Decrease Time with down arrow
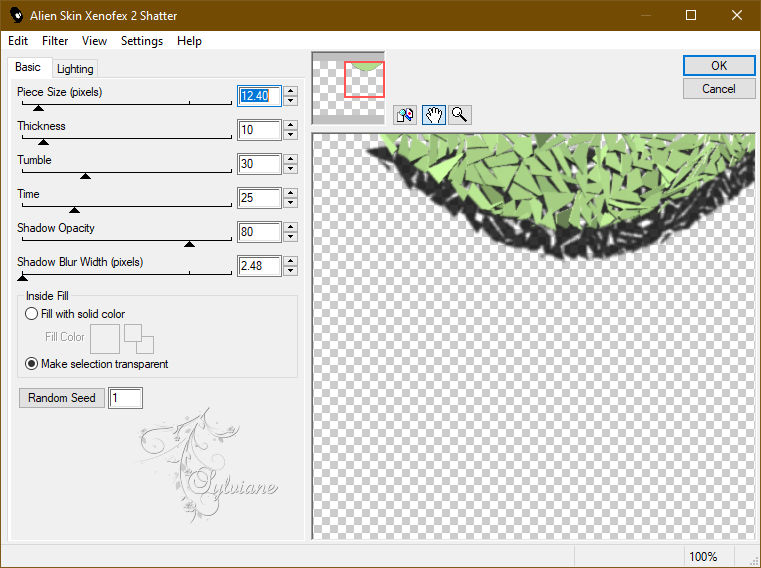 pos(290,202)
